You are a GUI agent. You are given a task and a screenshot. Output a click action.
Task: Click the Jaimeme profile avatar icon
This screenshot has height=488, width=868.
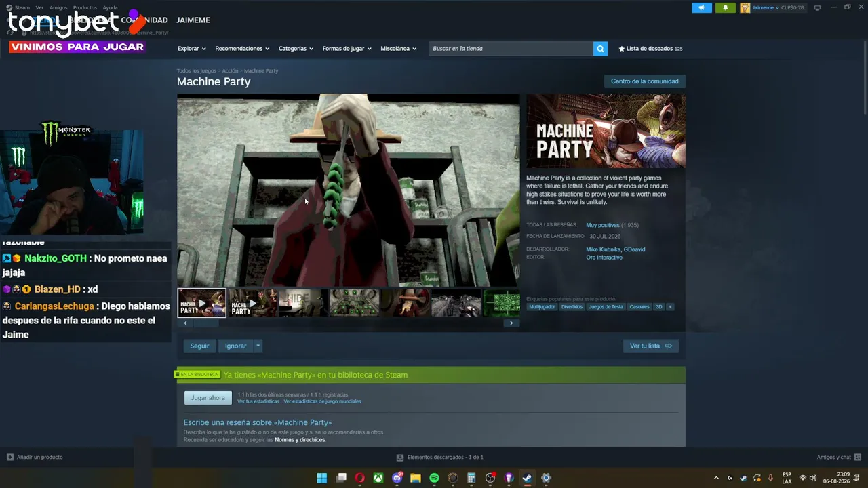745,8
